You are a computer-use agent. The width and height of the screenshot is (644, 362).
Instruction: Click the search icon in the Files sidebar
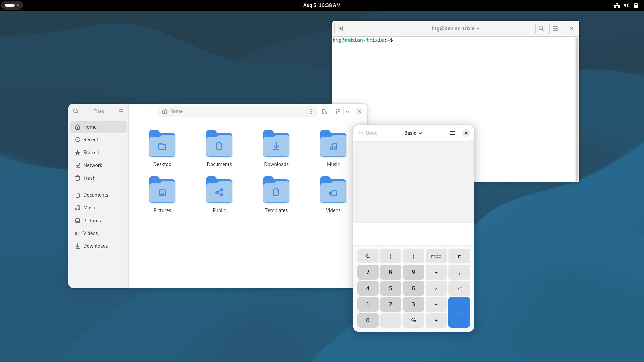click(76, 111)
